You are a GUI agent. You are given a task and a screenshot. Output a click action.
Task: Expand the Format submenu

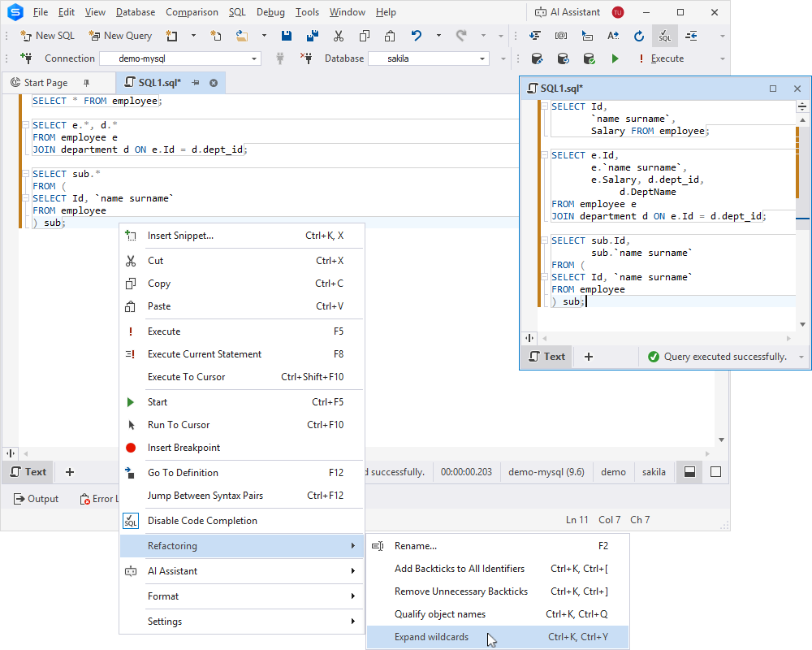(242, 596)
